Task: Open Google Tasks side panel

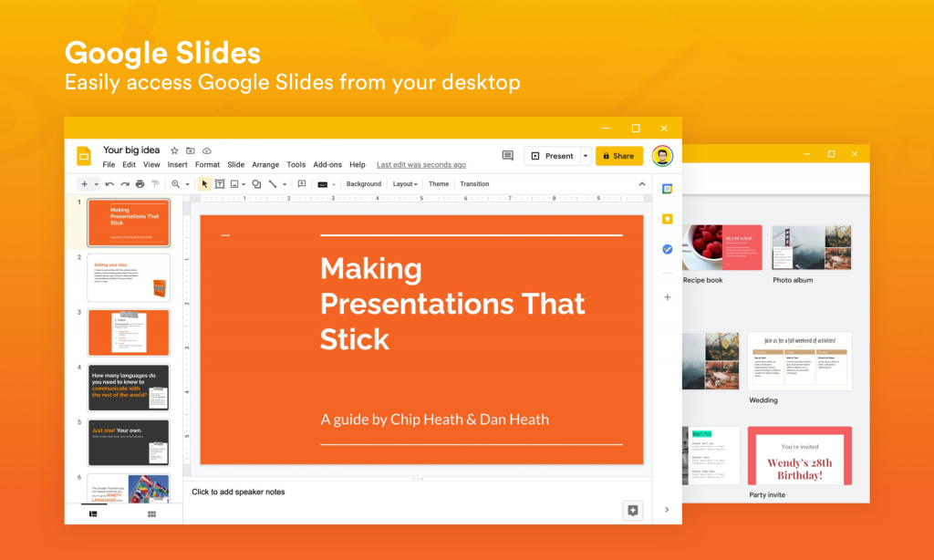Action: 667,249
